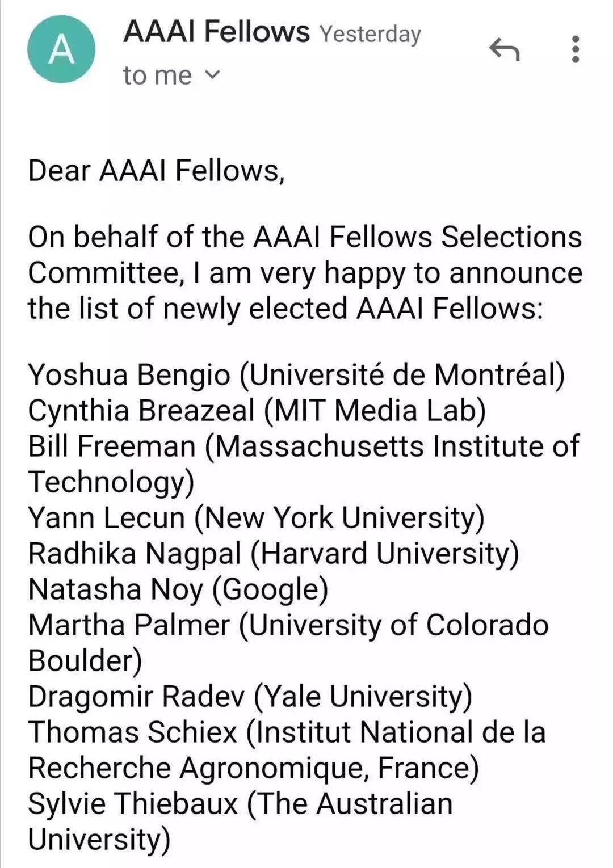
Task: Select the Dragomir Radev line
Action: click(x=250, y=696)
